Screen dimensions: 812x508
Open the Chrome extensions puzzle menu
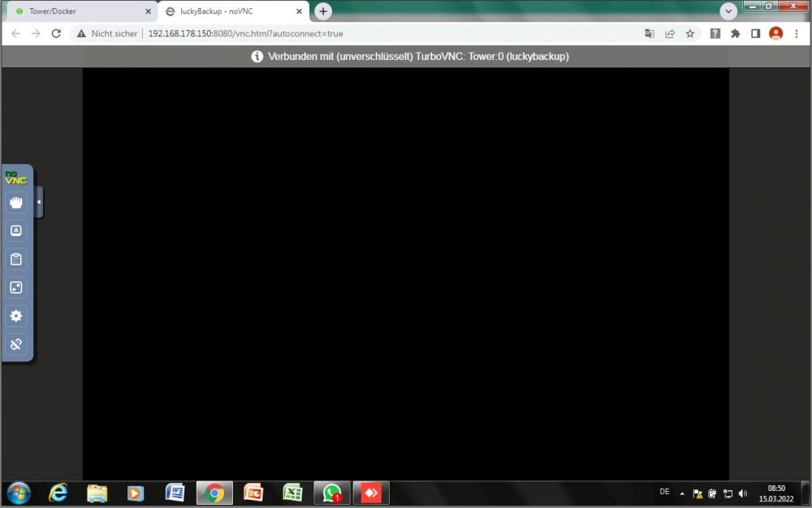coord(736,33)
